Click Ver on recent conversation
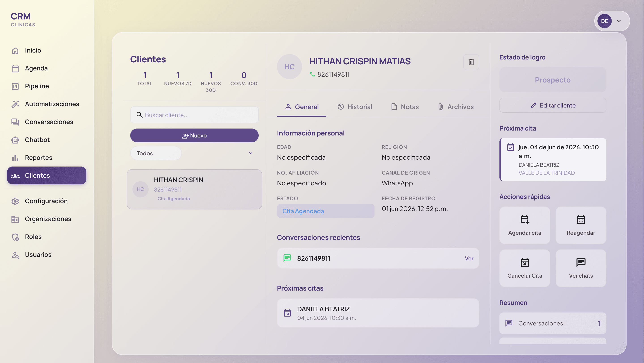Screen dimensions: 644x363 pyautogui.click(x=469, y=258)
